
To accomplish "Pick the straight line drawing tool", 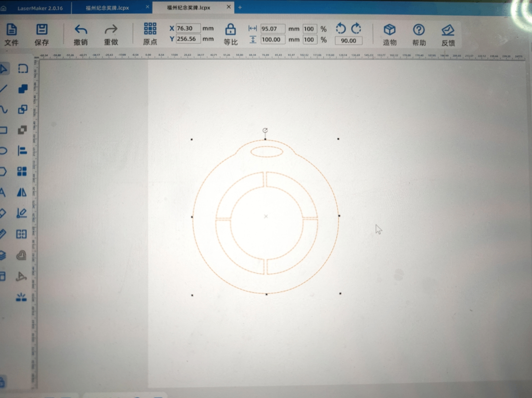I will click(4, 89).
